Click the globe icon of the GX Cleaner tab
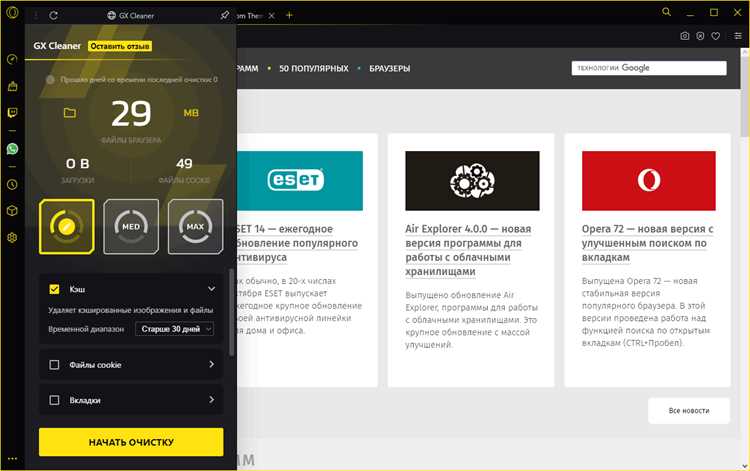The height and width of the screenshot is (471, 750). click(111, 15)
